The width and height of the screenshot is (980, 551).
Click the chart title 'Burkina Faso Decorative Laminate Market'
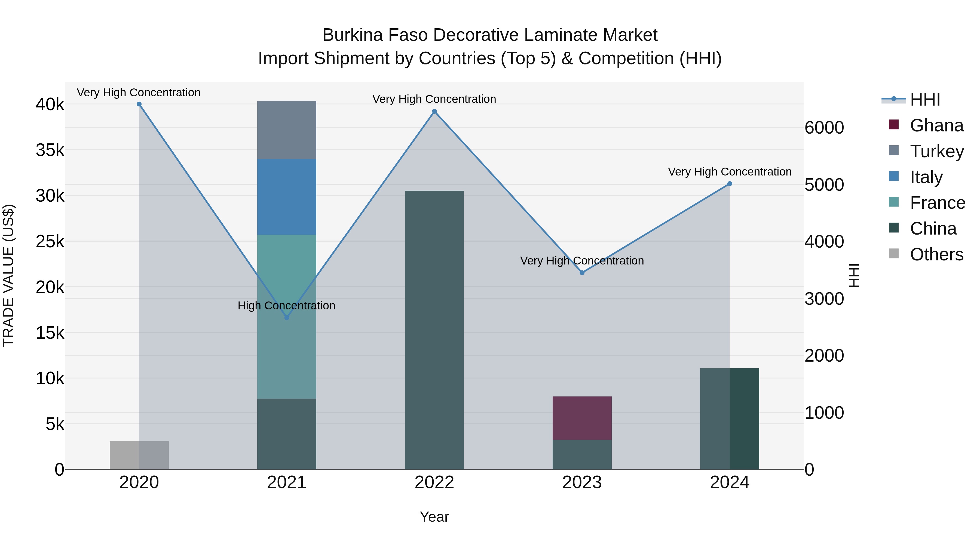490,35
